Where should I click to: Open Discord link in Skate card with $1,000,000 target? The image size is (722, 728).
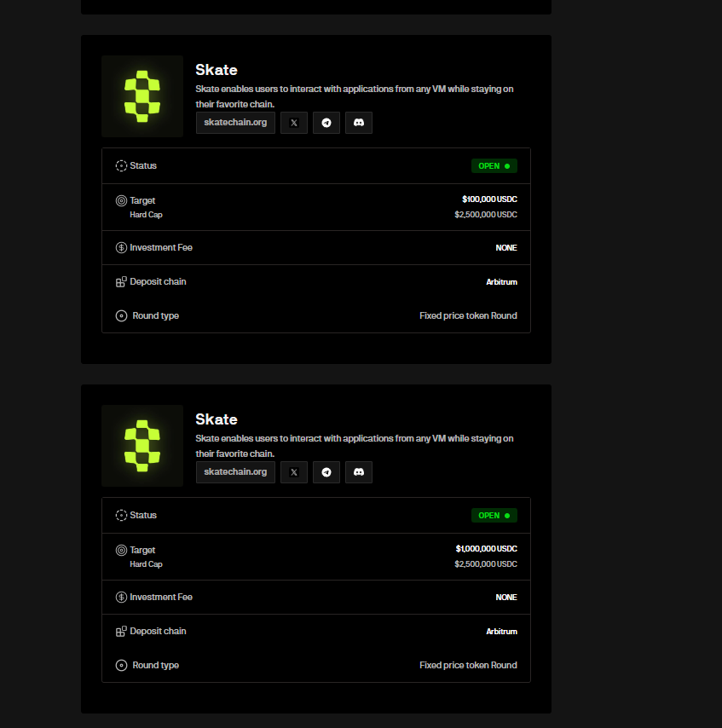359,472
